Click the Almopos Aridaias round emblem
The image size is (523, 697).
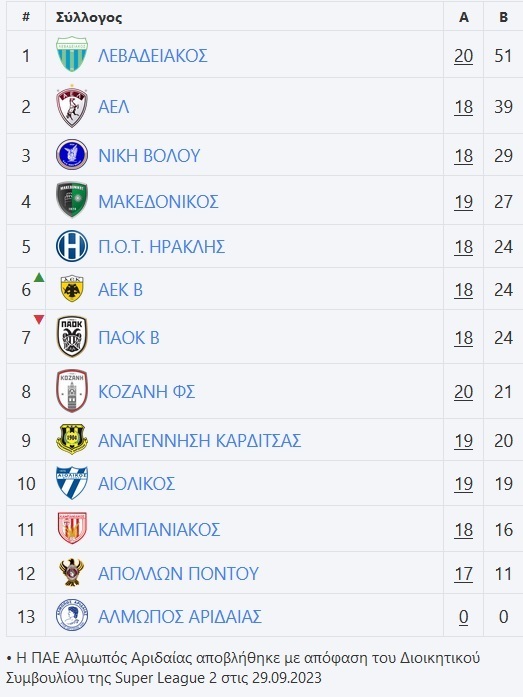[x=72, y=615]
